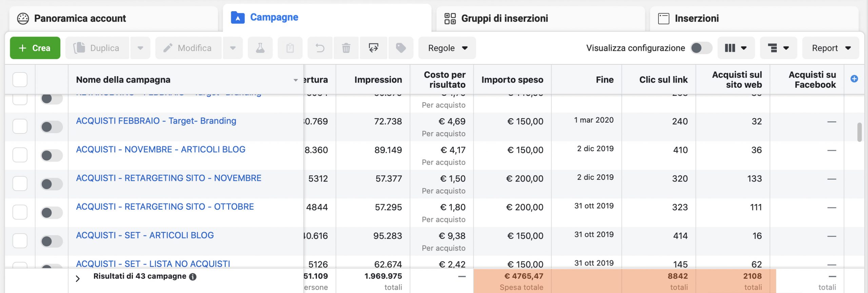This screenshot has width=868, height=293.
Task: Open the Regole dropdown
Action: click(447, 48)
